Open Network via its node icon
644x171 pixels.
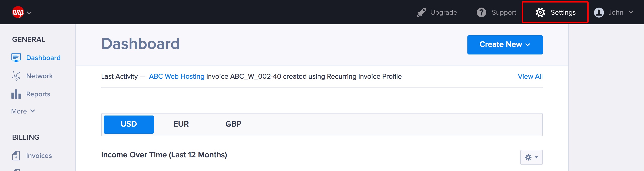coord(16,76)
